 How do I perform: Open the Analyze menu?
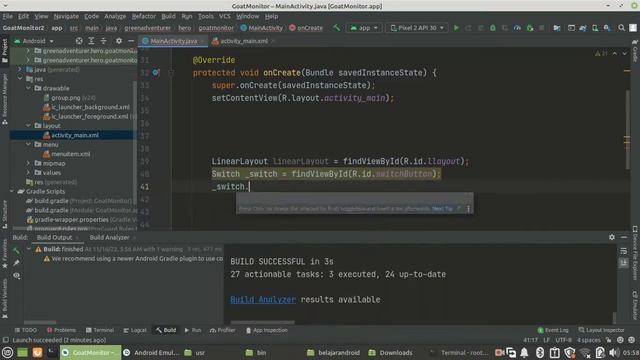click(x=115, y=16)
